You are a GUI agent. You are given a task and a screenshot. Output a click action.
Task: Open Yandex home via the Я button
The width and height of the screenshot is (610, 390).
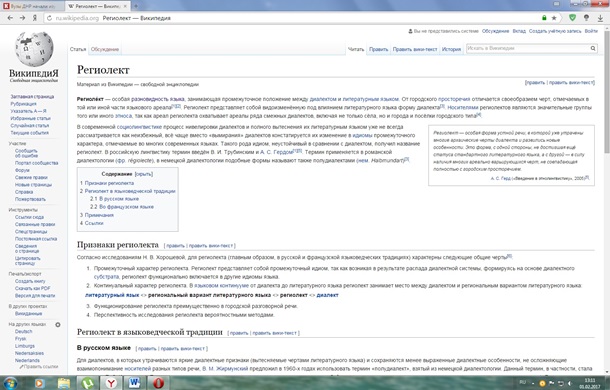point(35,18)
